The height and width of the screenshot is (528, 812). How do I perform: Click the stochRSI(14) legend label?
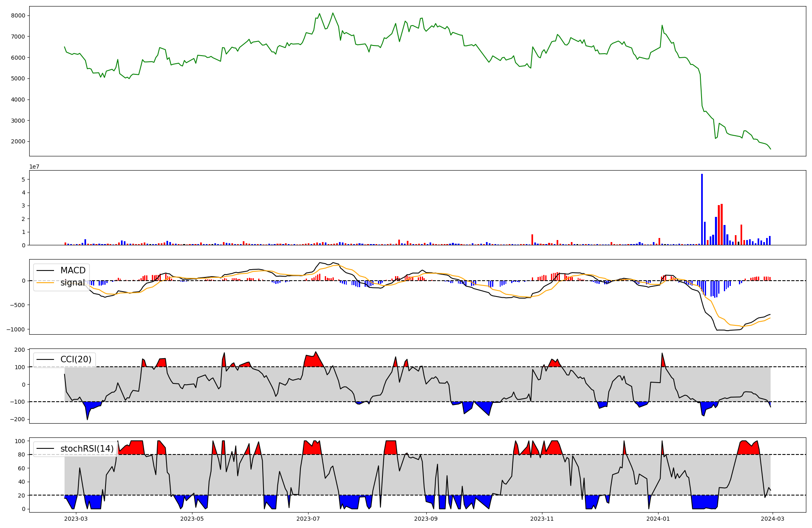coord(87,449)
